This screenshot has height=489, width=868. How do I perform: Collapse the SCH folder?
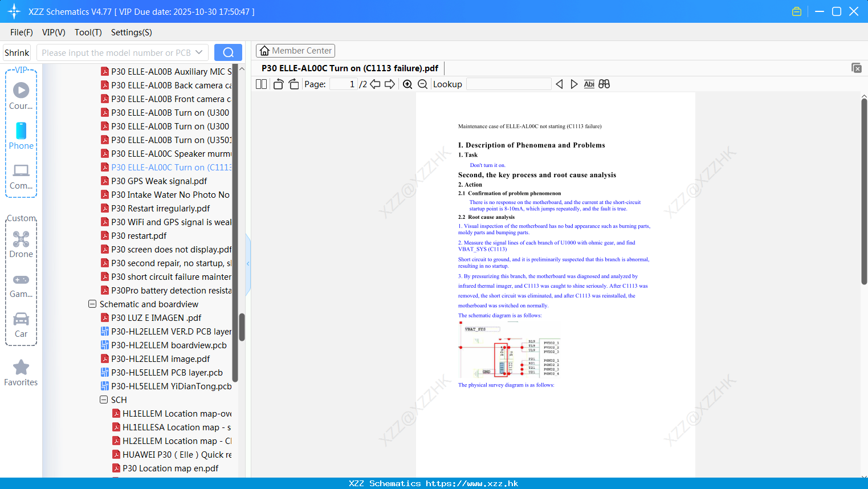tap(104, 400)
